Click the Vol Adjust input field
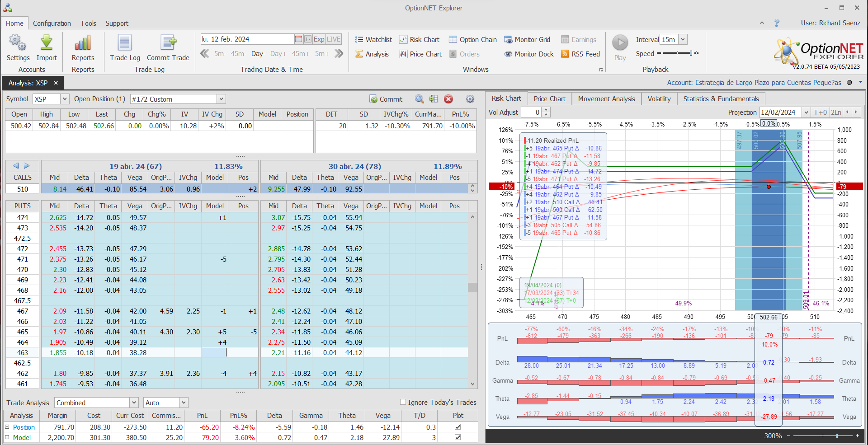868x445 pixels. click(x=532, y=112)
